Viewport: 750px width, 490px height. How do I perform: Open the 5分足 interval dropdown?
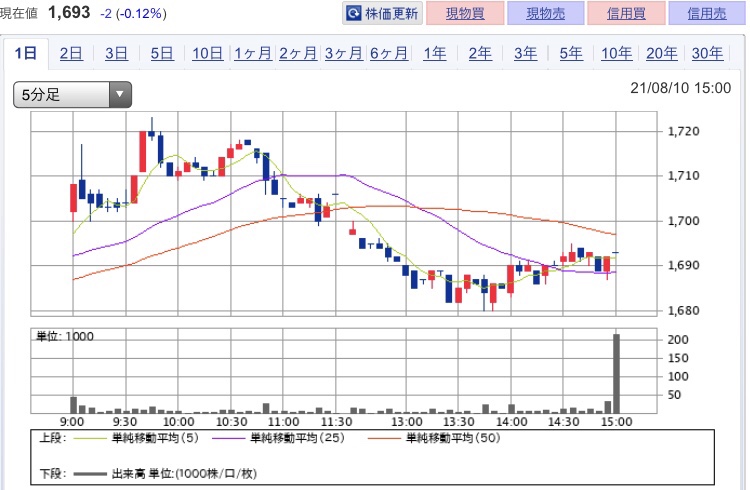(72, 94)
